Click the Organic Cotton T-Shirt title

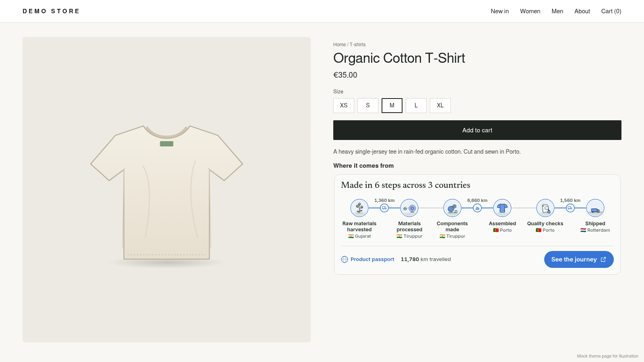pos(399,58)
